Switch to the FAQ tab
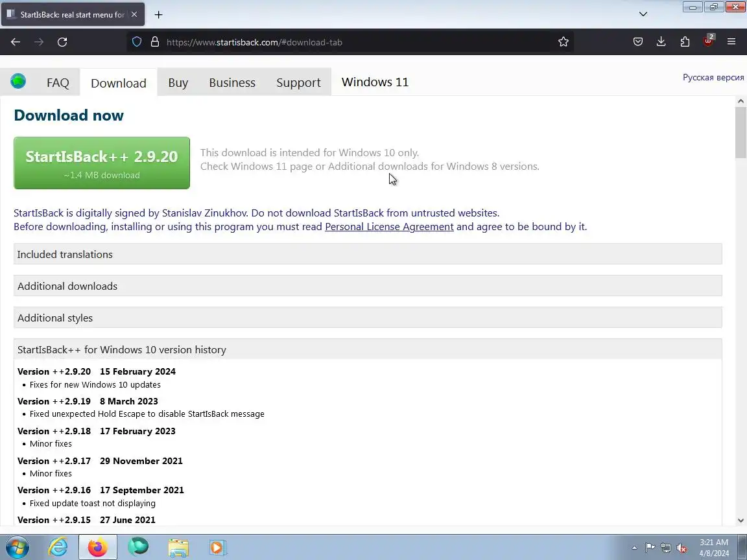 coord(58,83)
